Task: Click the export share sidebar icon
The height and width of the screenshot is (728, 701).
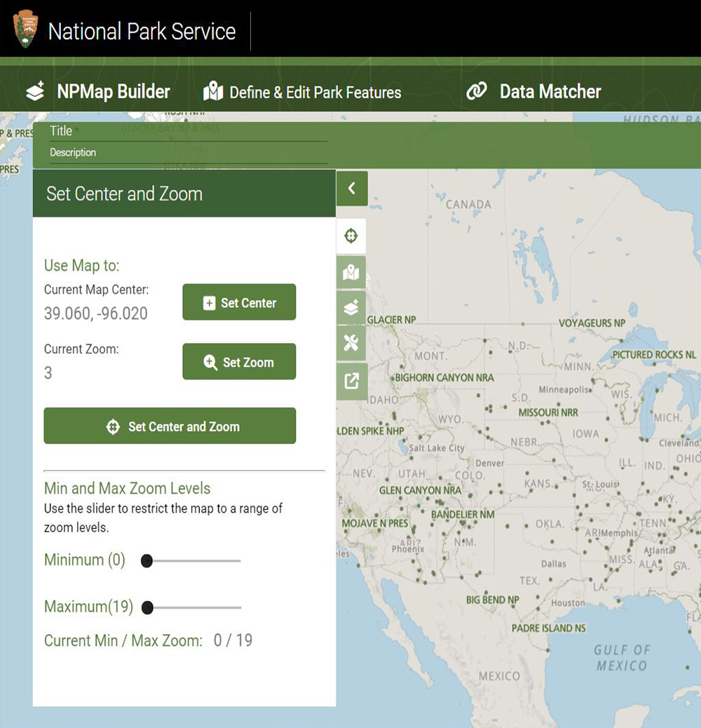Action: point(351,381)
